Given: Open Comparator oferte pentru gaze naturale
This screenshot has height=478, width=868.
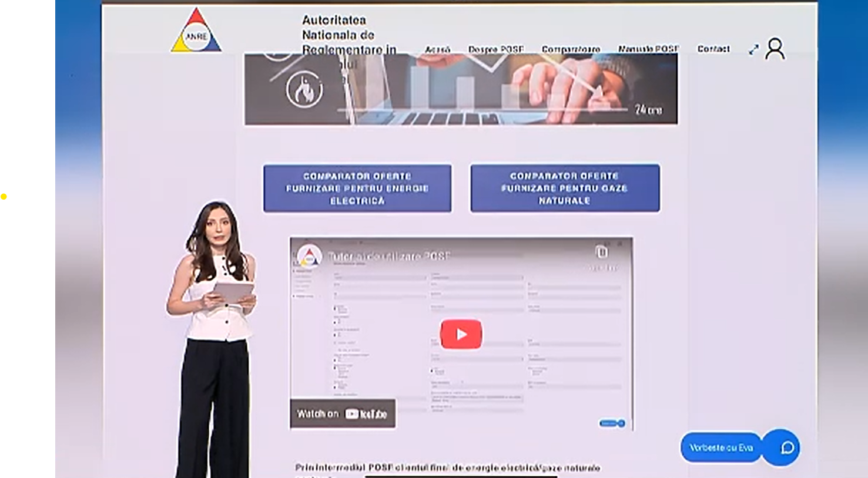Looking at the screenshot, I should pos(564,188).
